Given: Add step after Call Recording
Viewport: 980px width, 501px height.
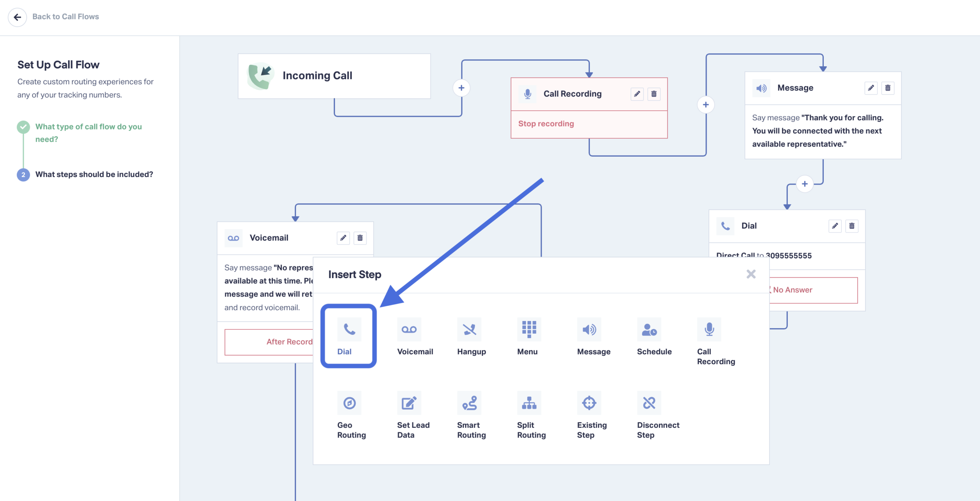Looking at the screenshot, I should click(706, 105).
